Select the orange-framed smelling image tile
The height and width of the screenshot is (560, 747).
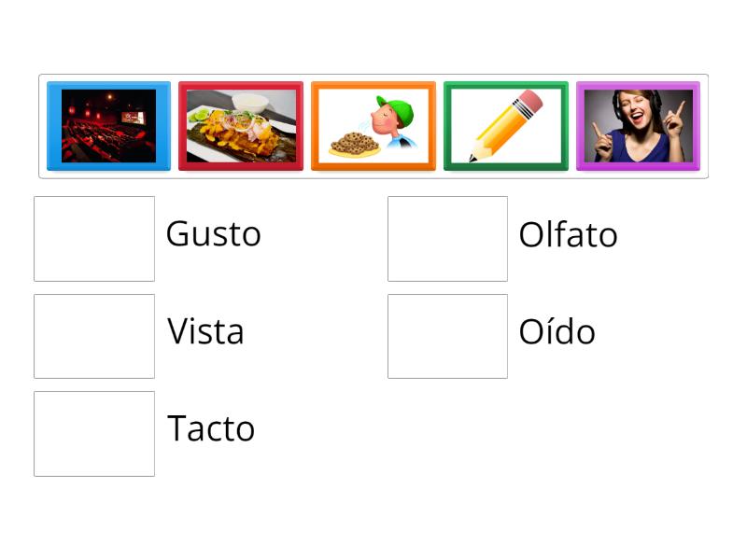pos(373,126)
